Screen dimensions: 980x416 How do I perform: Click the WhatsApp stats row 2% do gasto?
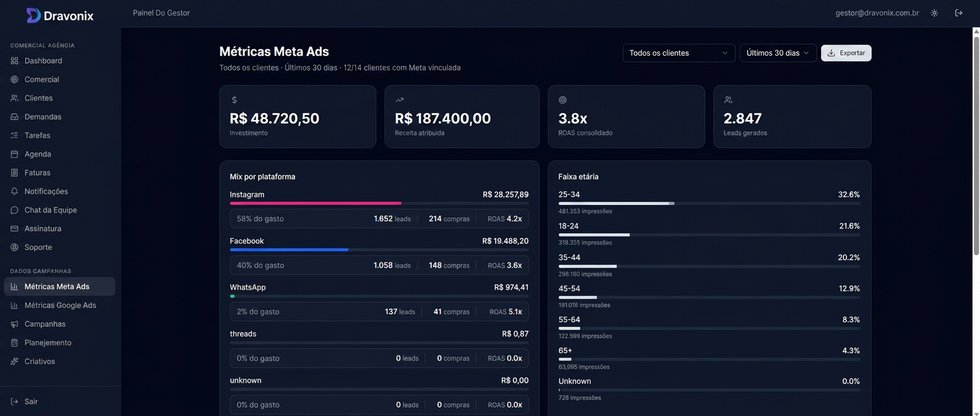coord(379,311)
